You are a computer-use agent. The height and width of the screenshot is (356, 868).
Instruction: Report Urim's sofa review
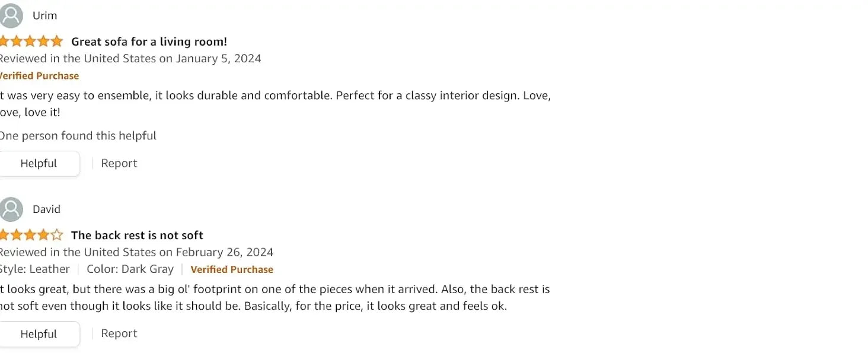click(119, 164)
